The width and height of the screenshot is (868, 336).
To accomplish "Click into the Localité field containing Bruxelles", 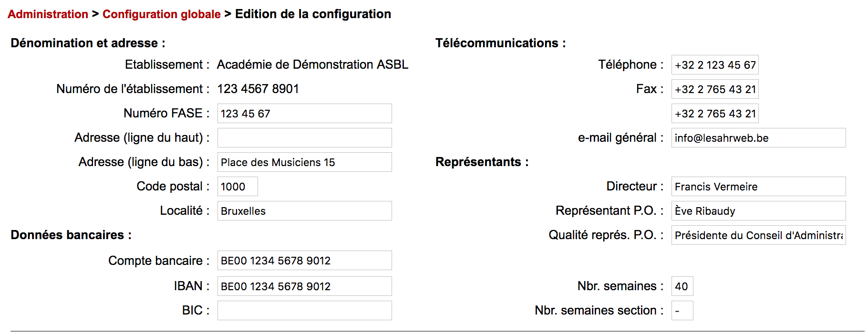I will [304, 211].
